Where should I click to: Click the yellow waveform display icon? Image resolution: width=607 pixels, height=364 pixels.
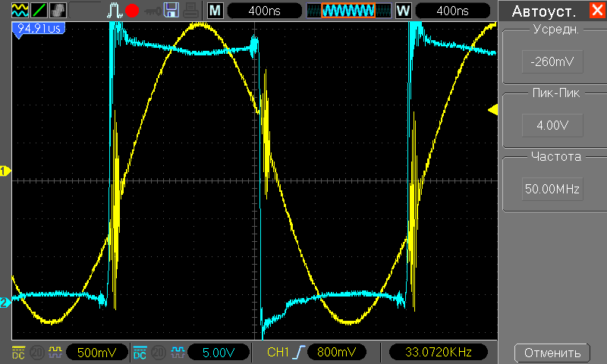[18, 11]
